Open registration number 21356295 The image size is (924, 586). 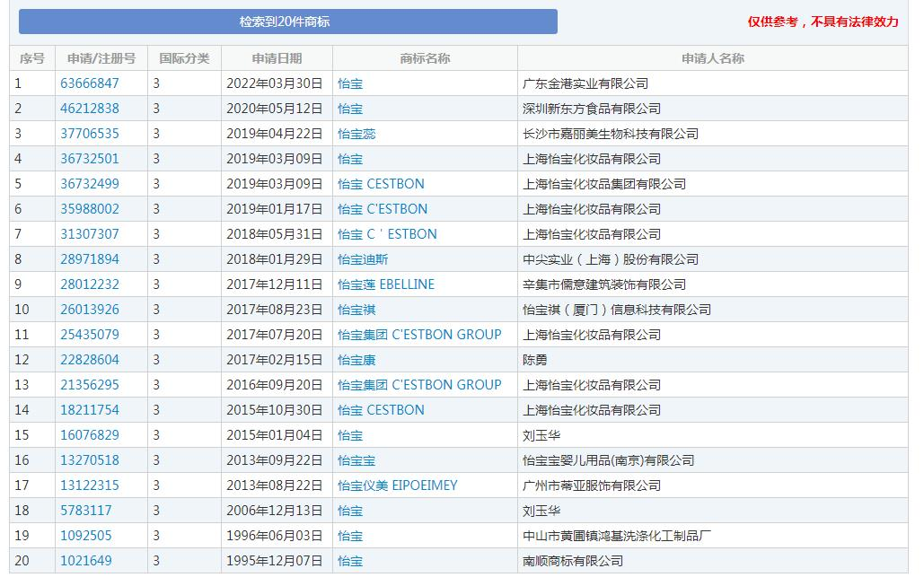90,385
